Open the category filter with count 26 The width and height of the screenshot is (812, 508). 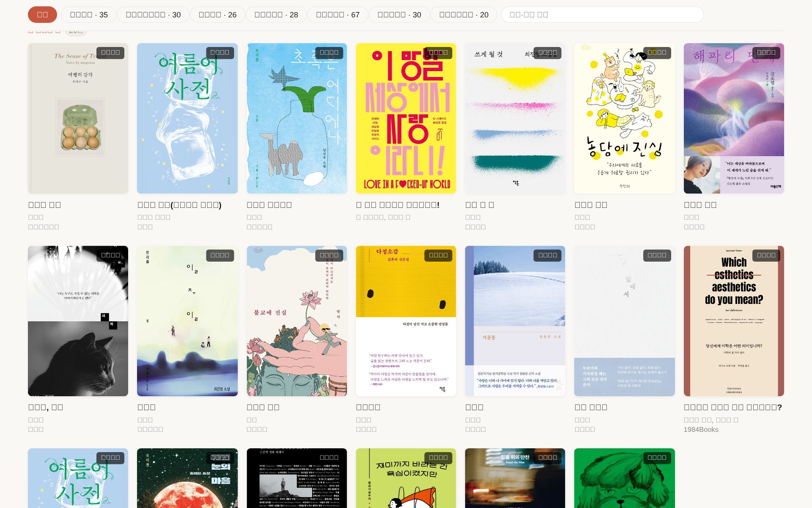point(217,14)
